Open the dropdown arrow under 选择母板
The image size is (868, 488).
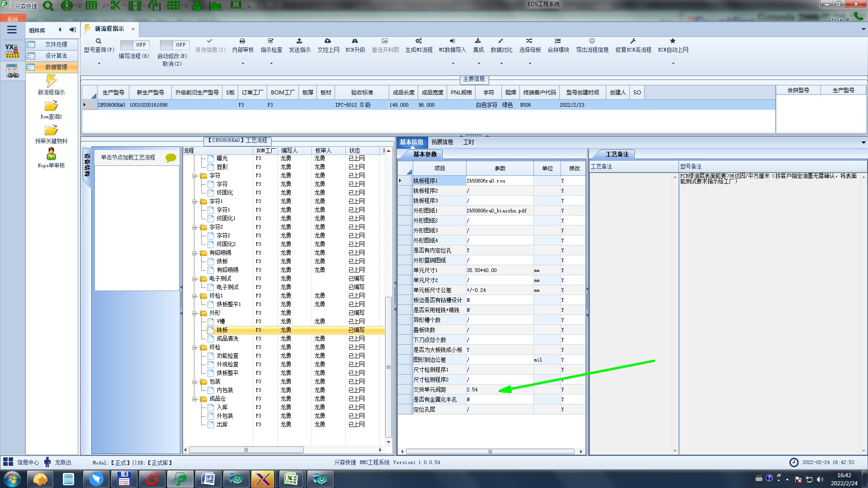tap(530, 63)
